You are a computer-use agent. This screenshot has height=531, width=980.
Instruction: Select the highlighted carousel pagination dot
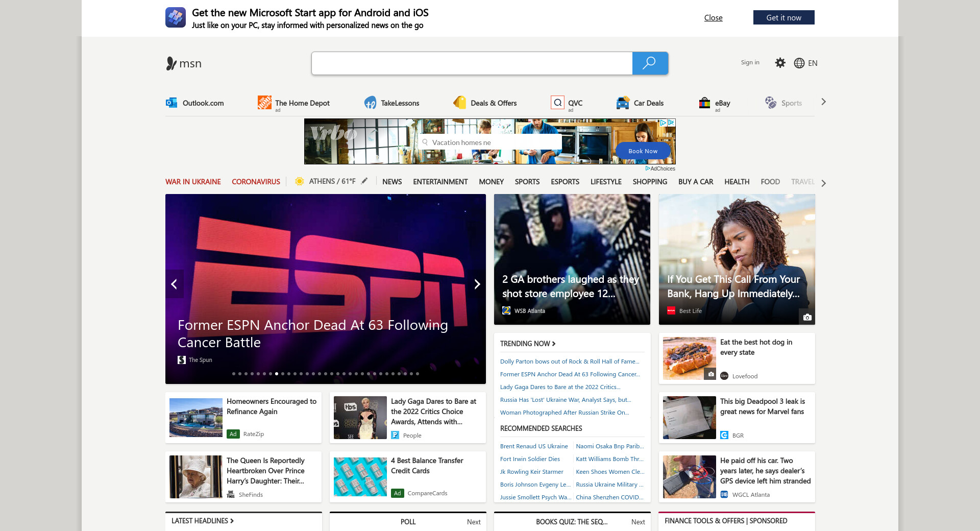coord(277,374)
